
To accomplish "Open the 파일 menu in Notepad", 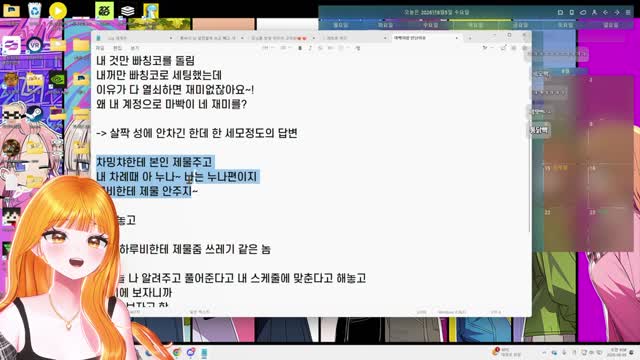I will (100, 48).
